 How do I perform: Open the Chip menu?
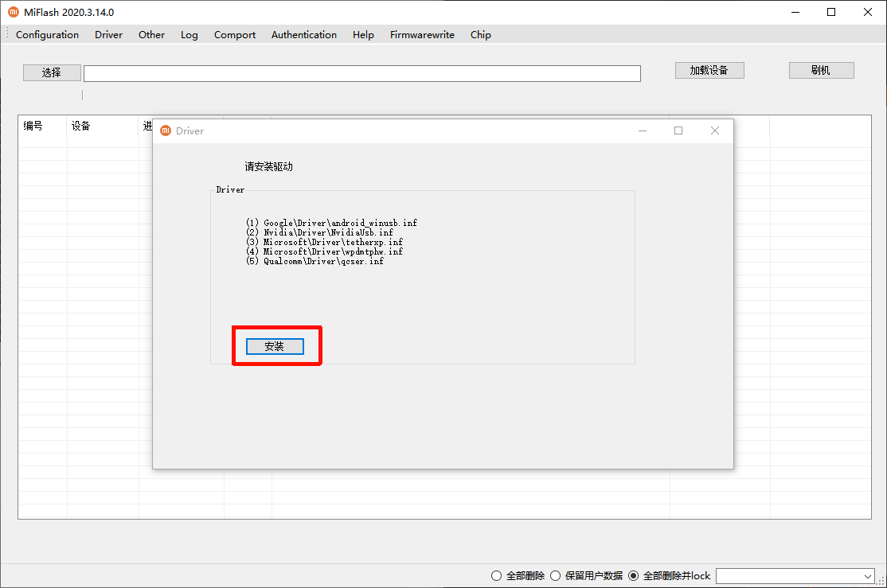tap(480, 35)
